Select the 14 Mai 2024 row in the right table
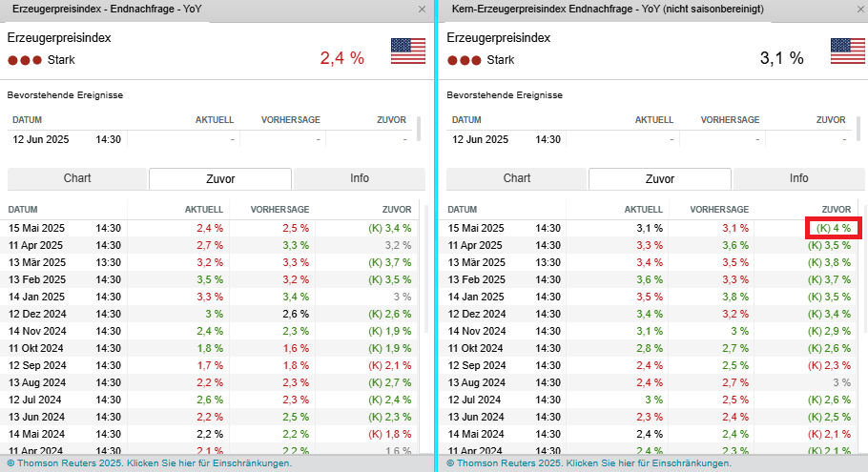The height and width of the screenshot is (472, 868). coord(650,434)
